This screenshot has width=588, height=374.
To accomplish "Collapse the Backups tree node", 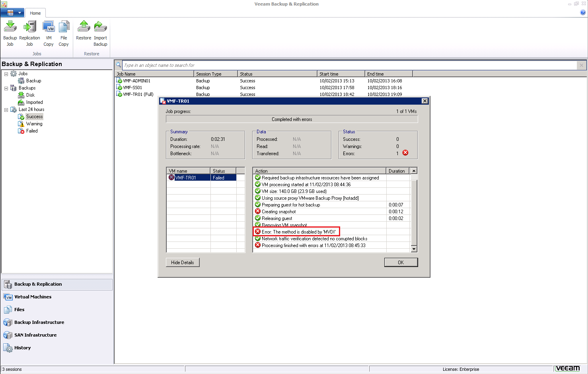I will pyautogui.click(x=6, y=88).
